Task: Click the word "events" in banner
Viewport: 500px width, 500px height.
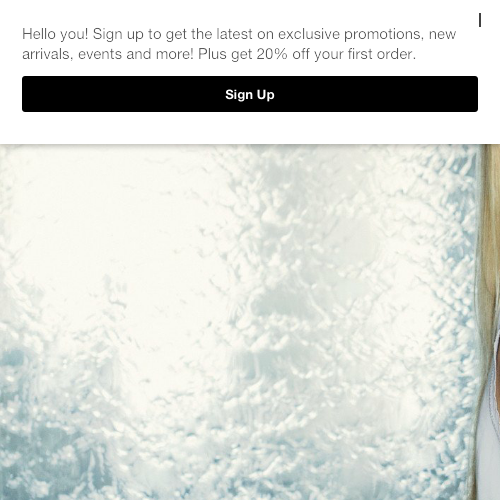Action: [x=100, y=54]
